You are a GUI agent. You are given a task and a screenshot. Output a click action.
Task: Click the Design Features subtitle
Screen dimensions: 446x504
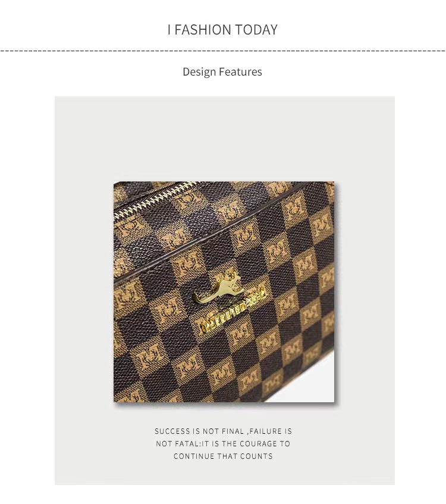(x=222, y=71)
